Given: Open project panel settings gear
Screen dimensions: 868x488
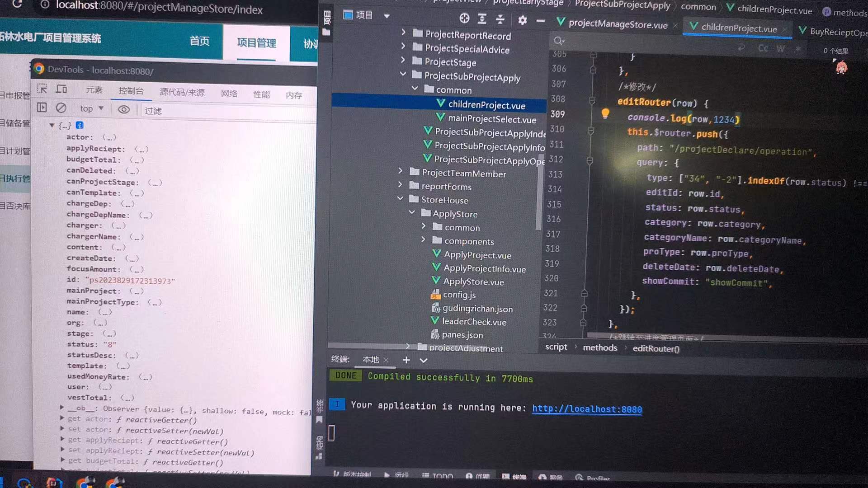Looking at the screenshot, I should pos(523,20).
